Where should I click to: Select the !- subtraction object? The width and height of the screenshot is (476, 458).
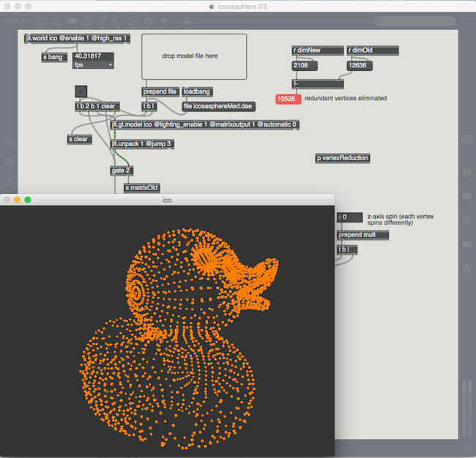click(318, 84)
